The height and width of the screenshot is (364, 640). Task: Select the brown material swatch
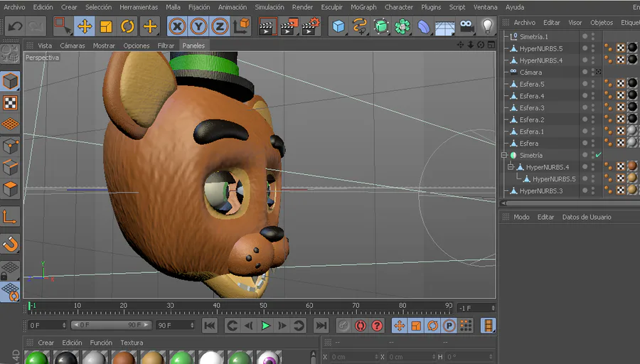[124, 358]
